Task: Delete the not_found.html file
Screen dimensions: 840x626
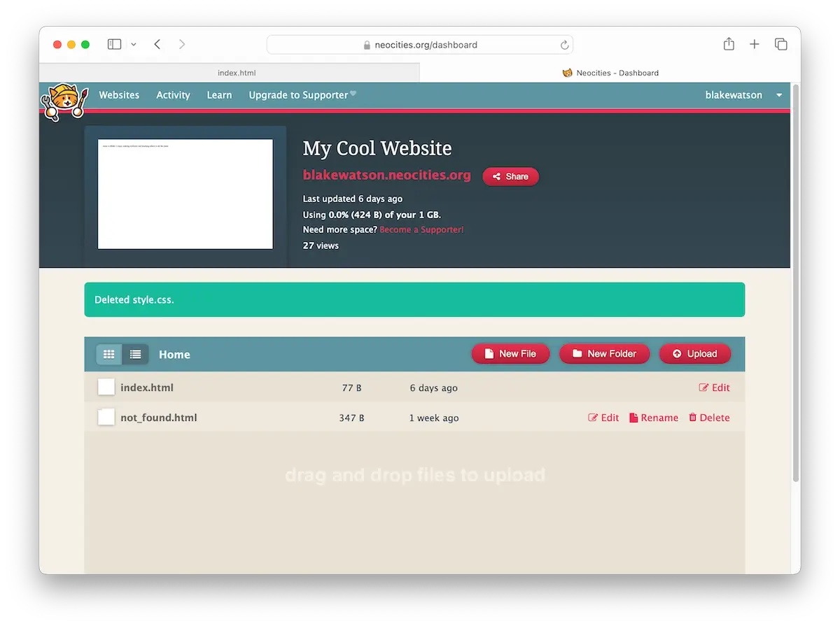Action: (x=709, y=418)
